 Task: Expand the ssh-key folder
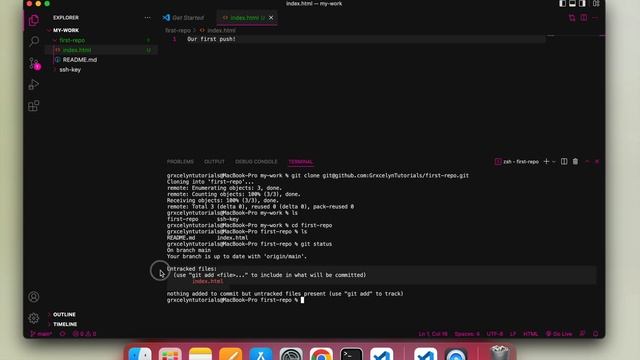70,69
